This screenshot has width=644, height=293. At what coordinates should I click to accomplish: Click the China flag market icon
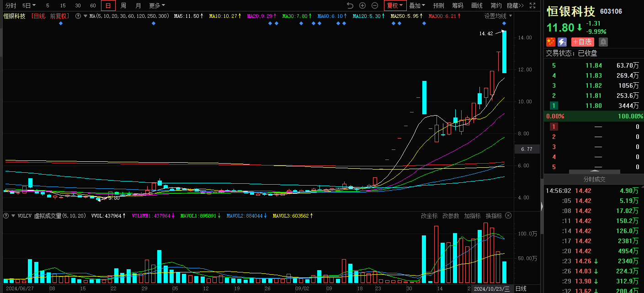pyautogui.click(x=550, y=42)
